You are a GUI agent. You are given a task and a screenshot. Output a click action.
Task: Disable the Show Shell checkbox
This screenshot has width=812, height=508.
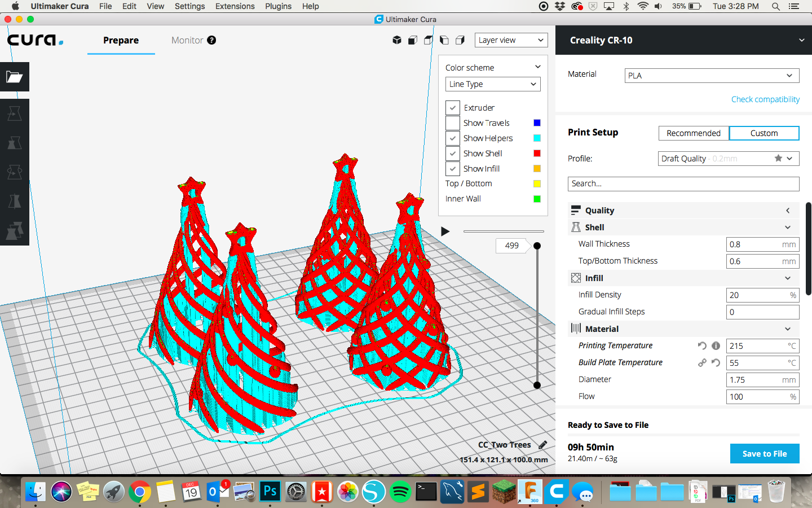tap(453, 153)
